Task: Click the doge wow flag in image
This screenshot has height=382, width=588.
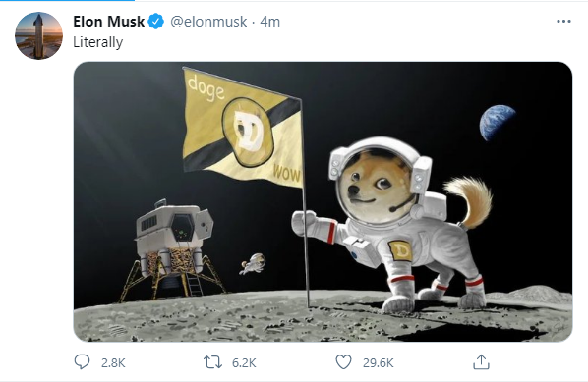Action: pos(243,128)
